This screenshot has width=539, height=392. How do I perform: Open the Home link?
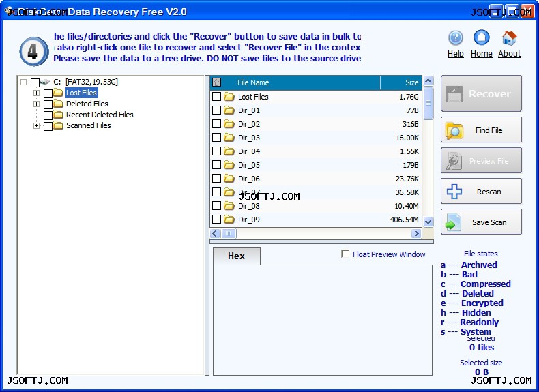point(481,54)
